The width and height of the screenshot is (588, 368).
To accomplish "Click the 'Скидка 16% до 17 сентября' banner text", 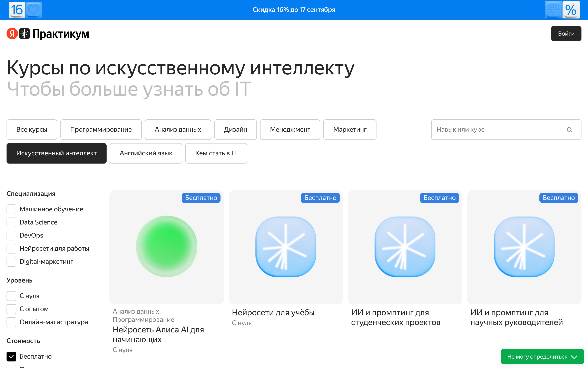I will pyautogui.click(x=294, y=10).
